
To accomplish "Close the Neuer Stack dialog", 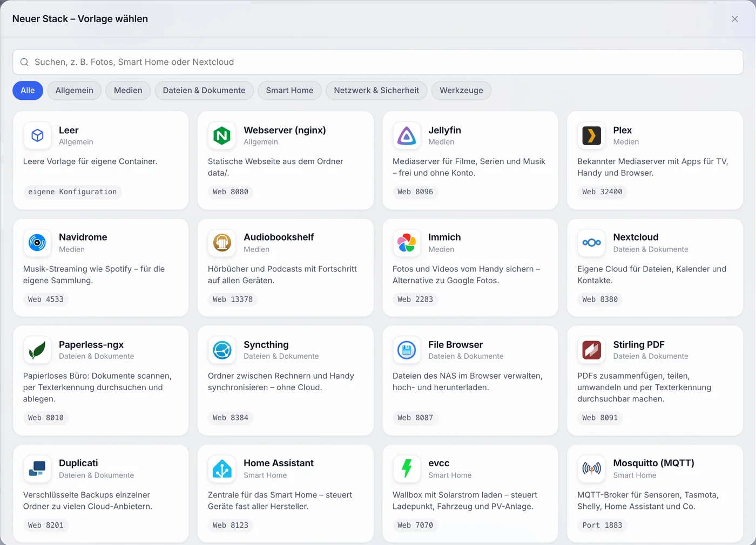I will [735, 19].
